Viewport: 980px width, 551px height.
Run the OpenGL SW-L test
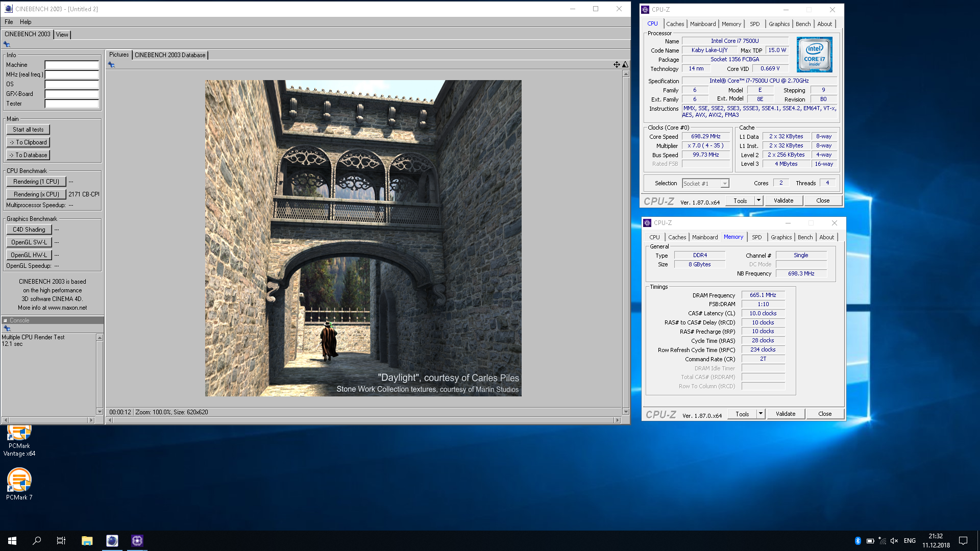point(29,242)
